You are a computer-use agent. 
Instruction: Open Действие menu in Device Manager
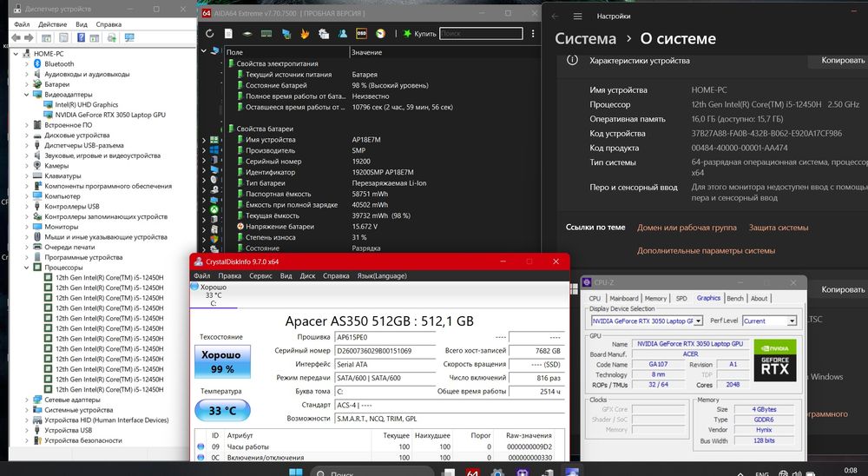click(53, 24)
